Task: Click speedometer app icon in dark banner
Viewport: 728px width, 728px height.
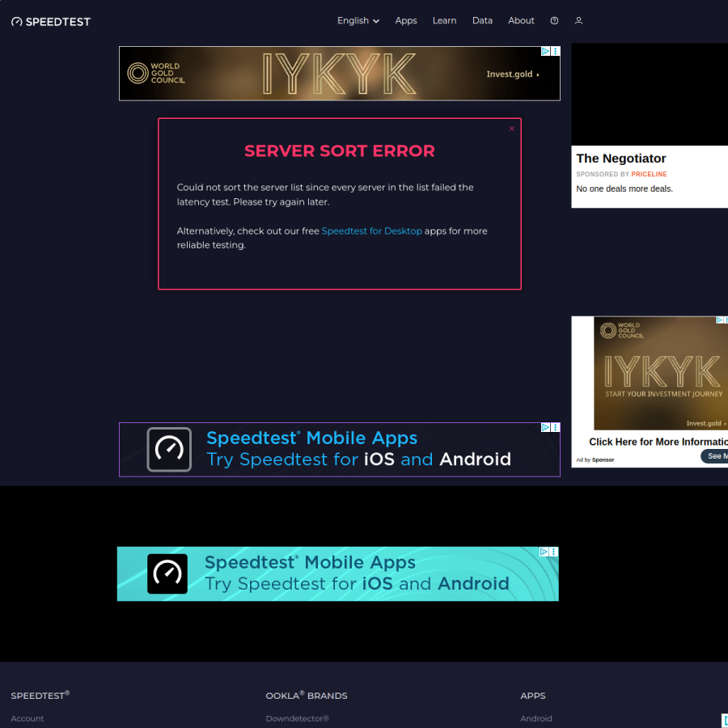Action: (x=169, y=450)
